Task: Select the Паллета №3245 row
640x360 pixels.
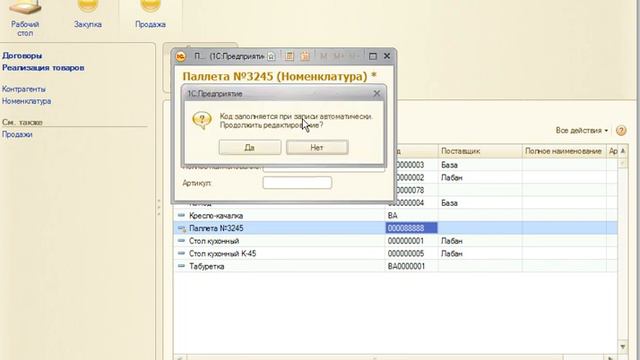Action: [395, 228]
